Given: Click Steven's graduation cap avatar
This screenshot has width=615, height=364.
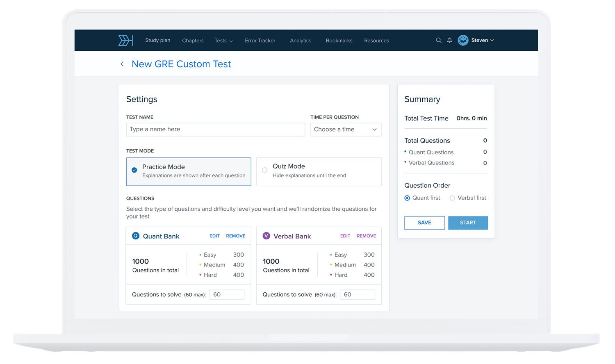Looking at the screenshot, I should click(463, 40).
